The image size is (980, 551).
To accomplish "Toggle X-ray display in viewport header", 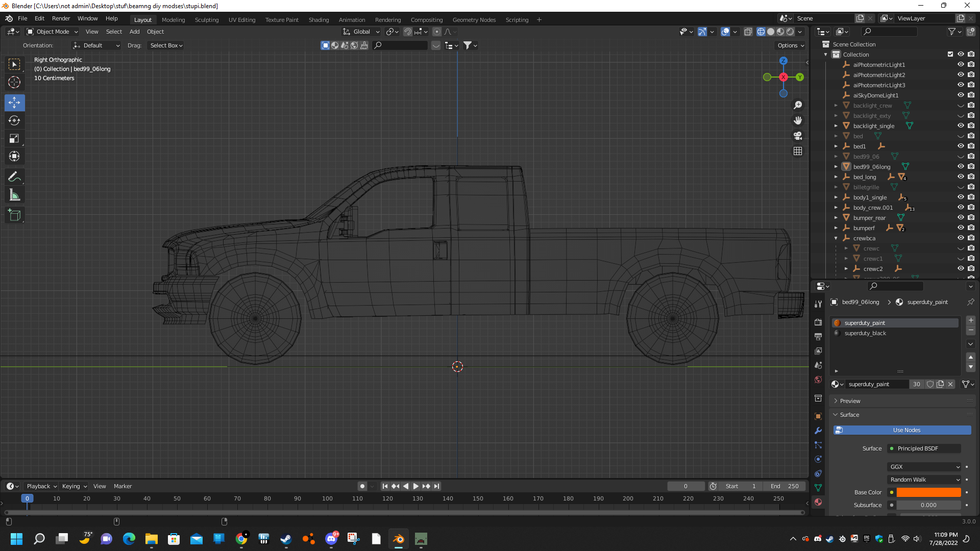I will [748, 32].
